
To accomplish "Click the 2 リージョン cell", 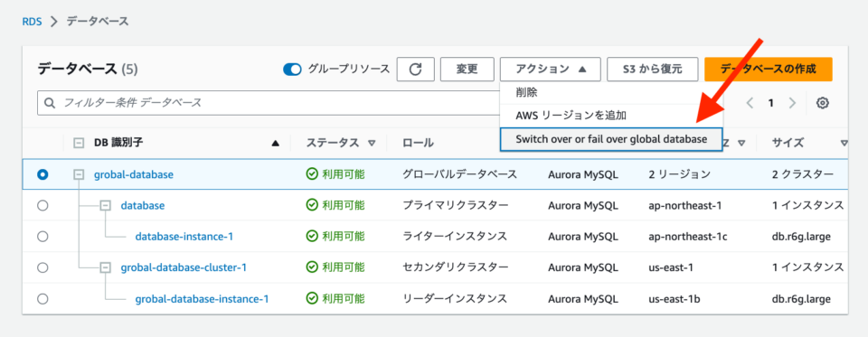I will pos(679,174).
